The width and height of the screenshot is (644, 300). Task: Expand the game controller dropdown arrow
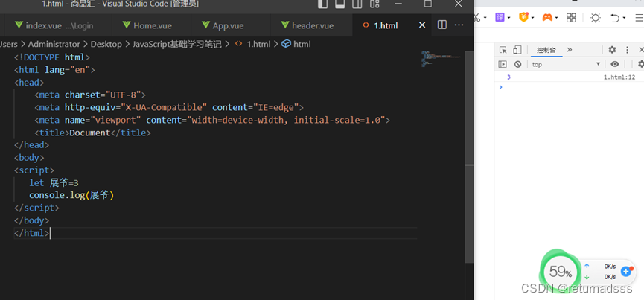pyautogui.click(x=556, y=18)
